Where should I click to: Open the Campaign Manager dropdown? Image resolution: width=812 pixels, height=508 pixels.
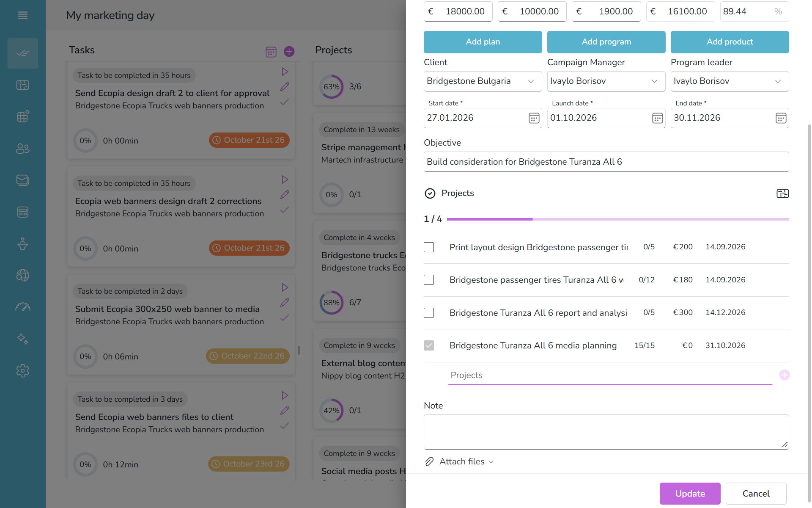606,81
